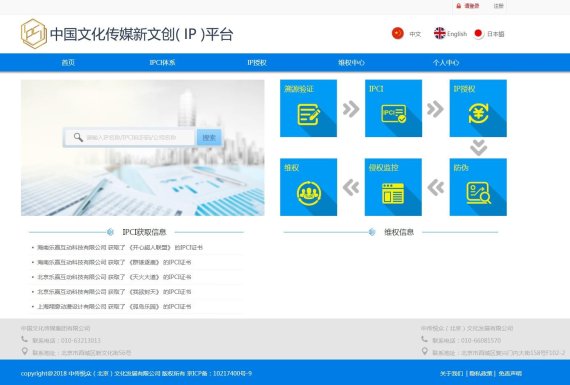Switch language via UK flag icon
The image size is (570, 385).
click(439, 33)
